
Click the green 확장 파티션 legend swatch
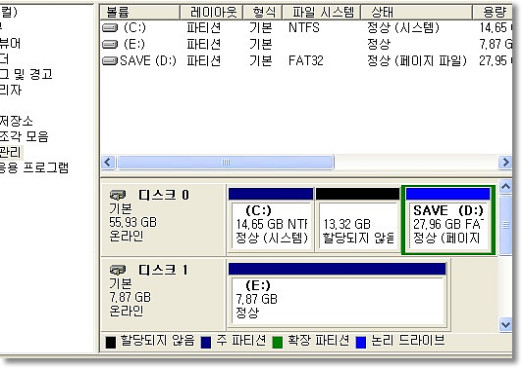(277, 342)
